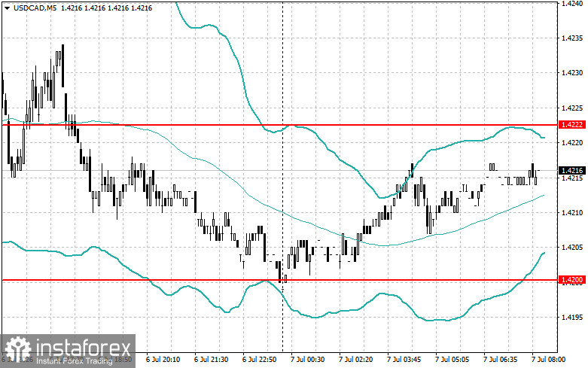Select the 1.4200 red price label

point(572,280)
